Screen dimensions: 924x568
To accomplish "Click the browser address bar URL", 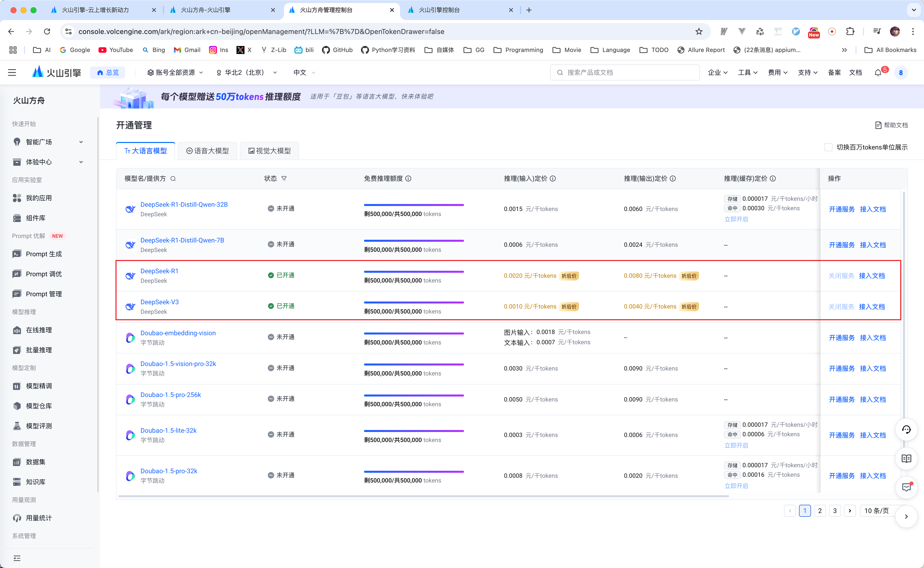I will [x=261, y=31].
